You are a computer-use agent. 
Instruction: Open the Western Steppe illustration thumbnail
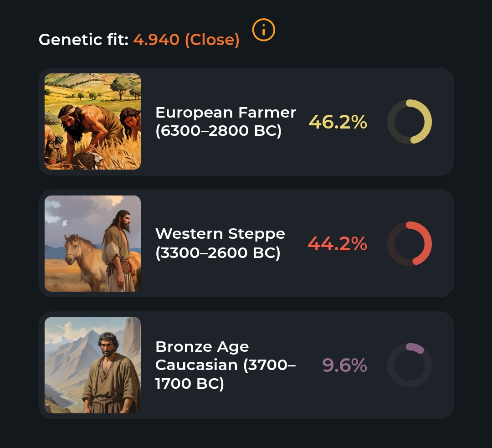click(x=92, y=243)
